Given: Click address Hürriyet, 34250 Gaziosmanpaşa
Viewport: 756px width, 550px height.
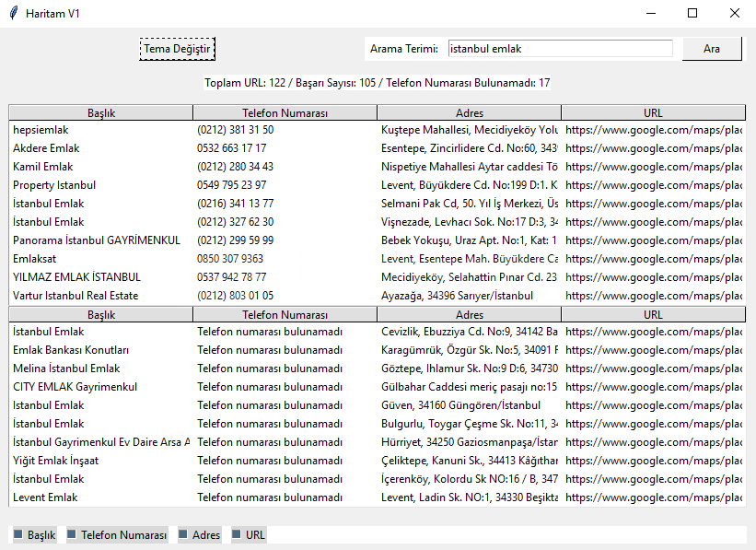Looking at the screenshot, I should [470, 442].
